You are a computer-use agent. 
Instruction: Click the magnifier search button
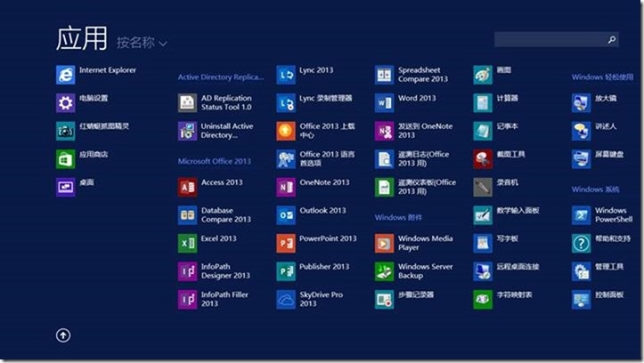[x=612, y=39]
